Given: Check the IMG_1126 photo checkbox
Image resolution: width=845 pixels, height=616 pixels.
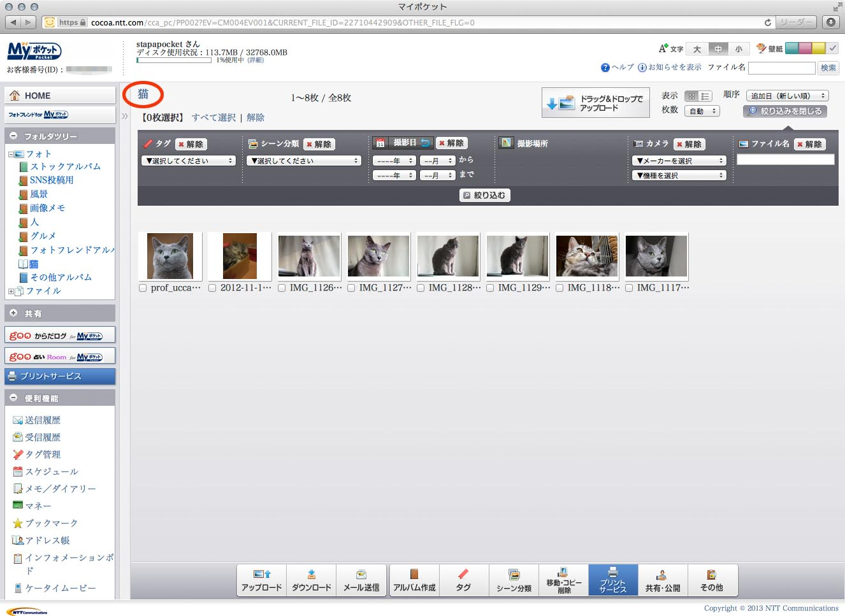Looking at the screenshot, I should click(x=282, y=288).
